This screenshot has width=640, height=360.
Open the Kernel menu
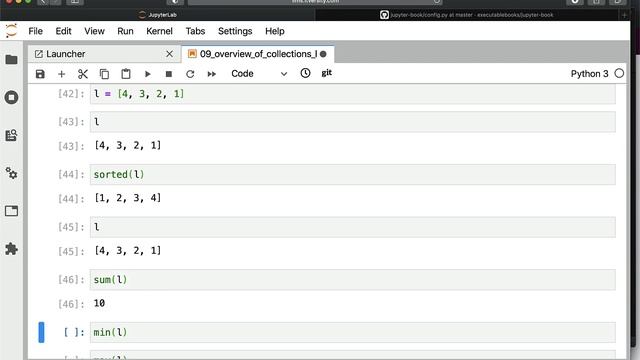pos(159,31)
